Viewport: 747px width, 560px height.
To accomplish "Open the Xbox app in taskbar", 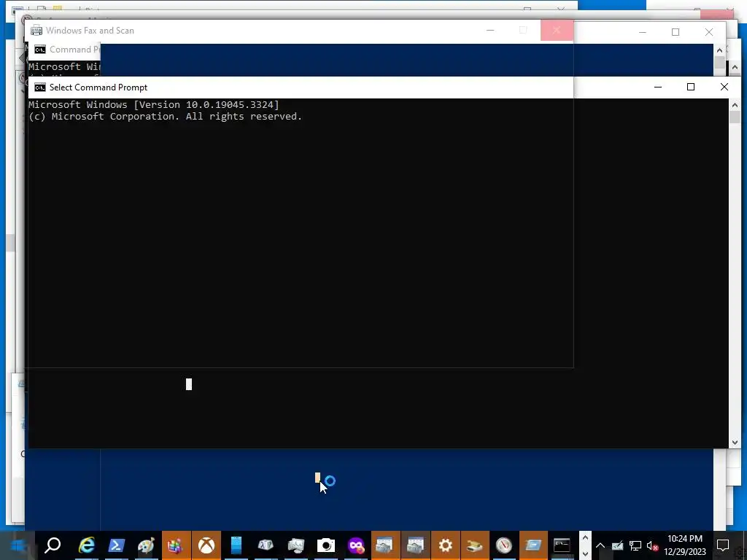I will click(206, 545).
